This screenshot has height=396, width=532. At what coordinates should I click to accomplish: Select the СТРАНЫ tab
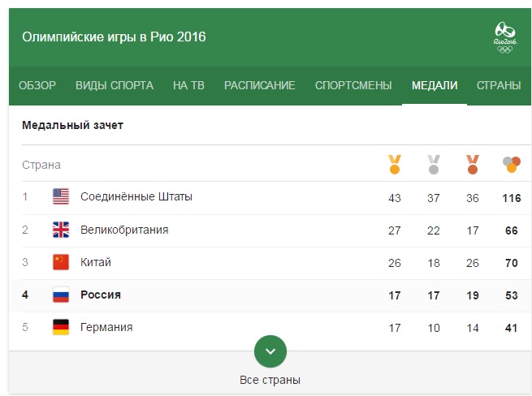(499, 85)
